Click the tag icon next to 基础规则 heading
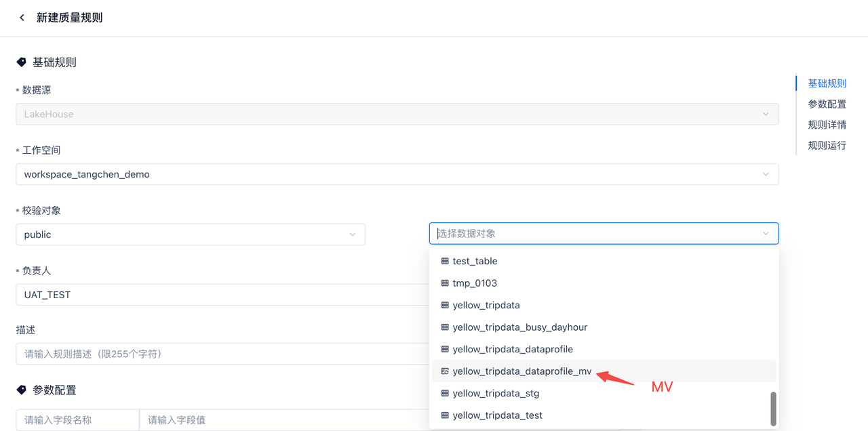 click(x=22, y=62)
